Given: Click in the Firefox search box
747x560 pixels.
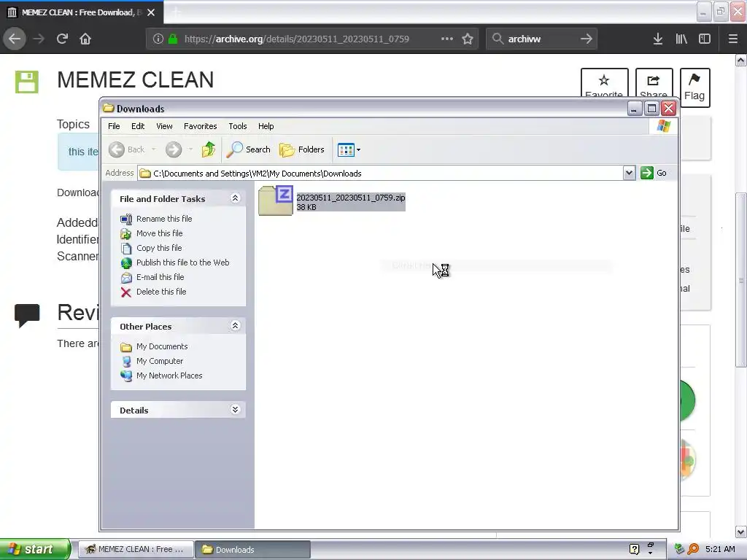Looking at the screenshot, I should [541, 39].
